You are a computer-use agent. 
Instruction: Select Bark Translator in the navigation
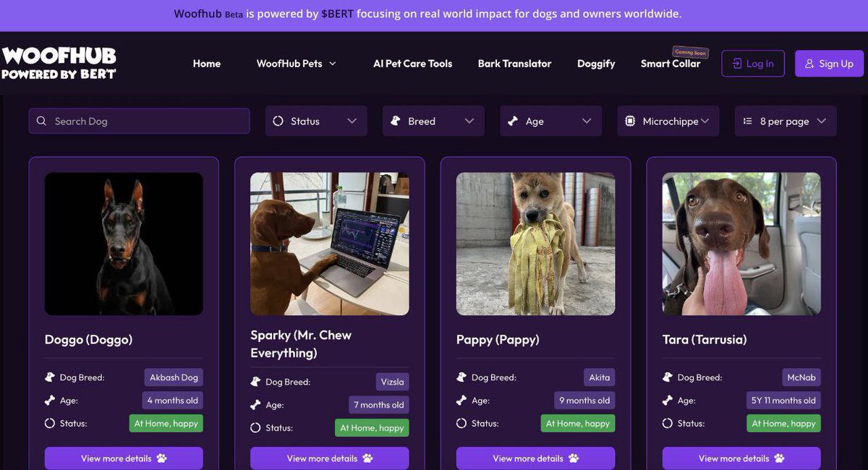514,63
